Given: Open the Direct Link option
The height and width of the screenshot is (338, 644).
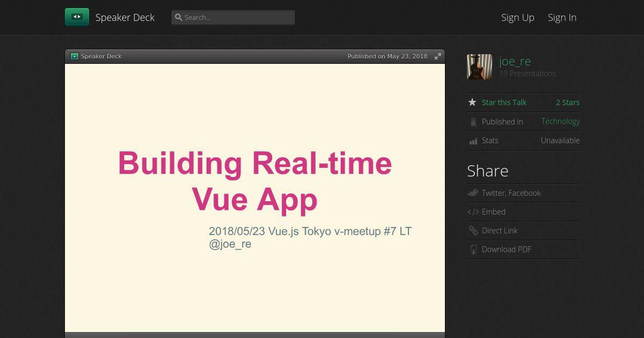Looking at the screenshot, I should 500,231.
